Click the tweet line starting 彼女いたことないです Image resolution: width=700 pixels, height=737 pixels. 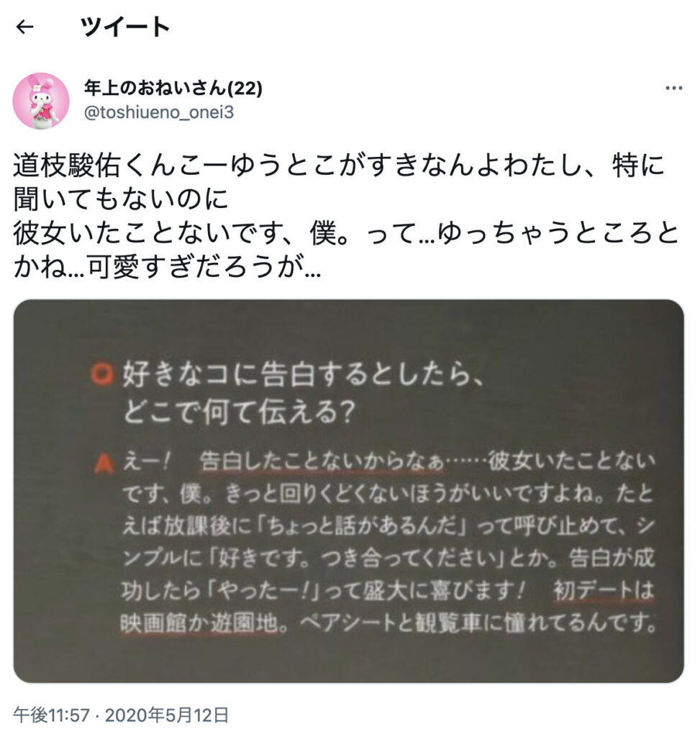coord(347,233)
